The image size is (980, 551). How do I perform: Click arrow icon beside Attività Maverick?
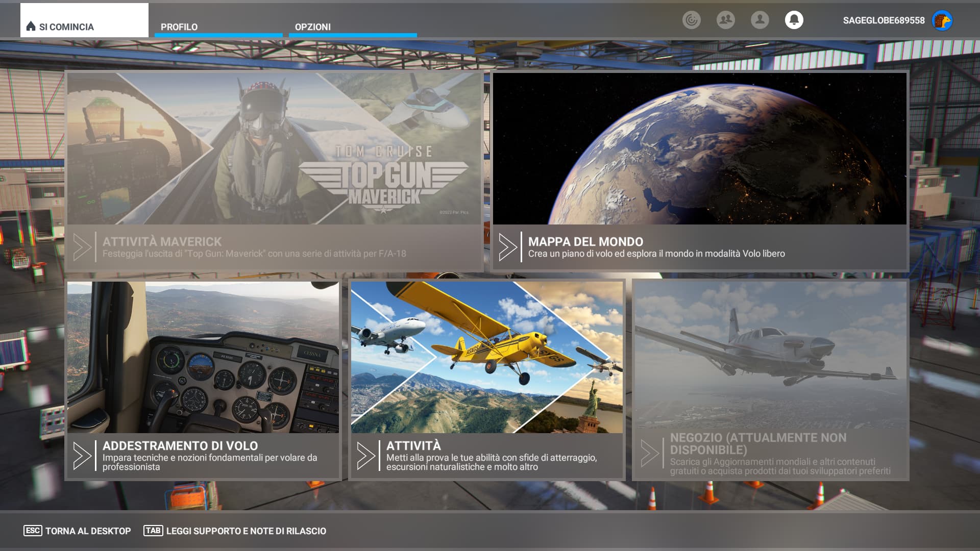[x=82, y=247]
